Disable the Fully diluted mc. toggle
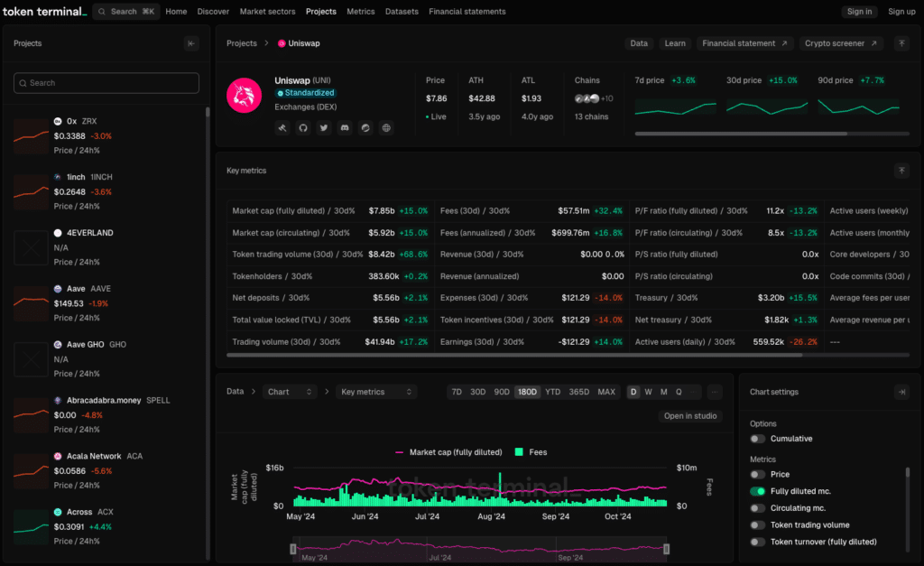Viewport: 924px width, 566px height. pyautogui.click(x=758, y=491)
